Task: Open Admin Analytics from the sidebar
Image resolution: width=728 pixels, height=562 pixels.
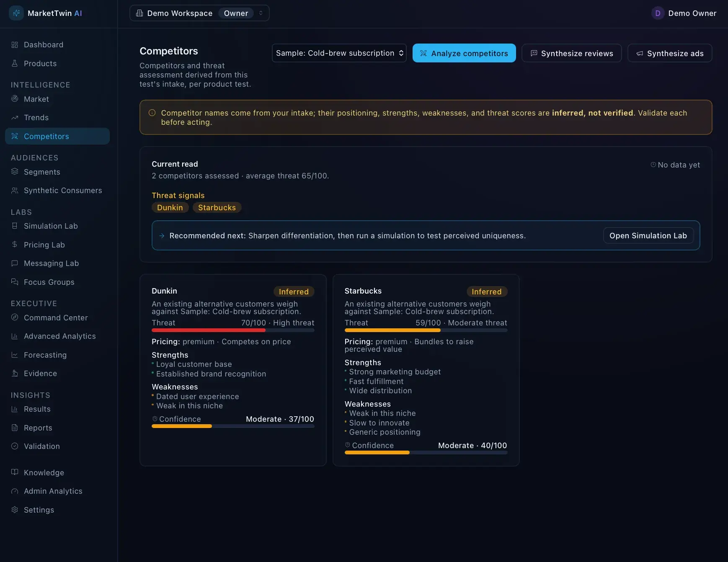Action: click(57, 491)
